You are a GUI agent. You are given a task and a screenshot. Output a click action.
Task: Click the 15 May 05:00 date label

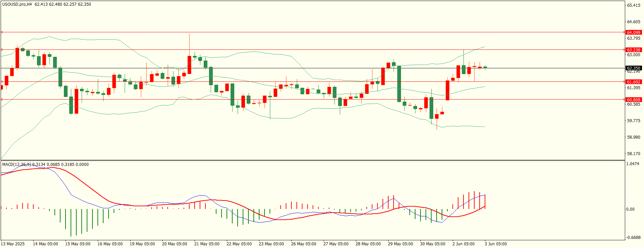coord(78,244)
